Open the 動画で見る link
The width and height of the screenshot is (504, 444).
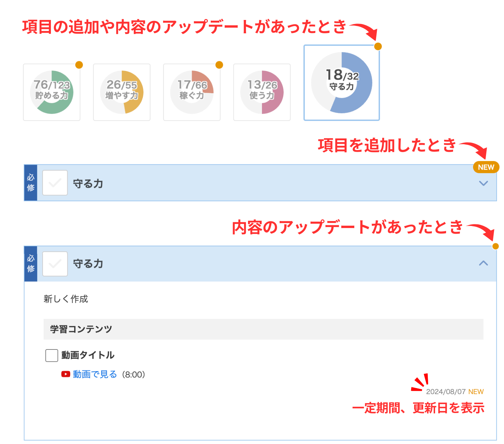pos(95,374)
